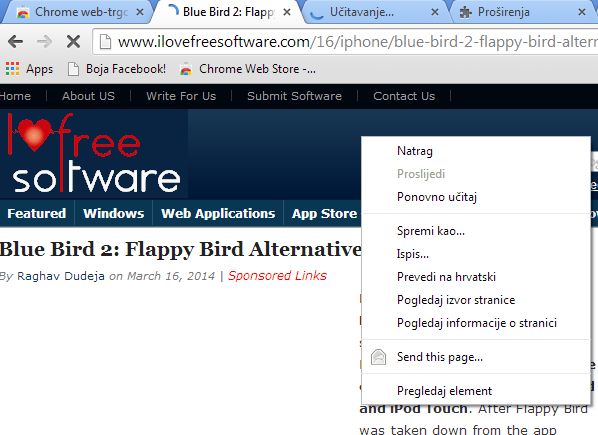Image resolution: width=598 pixels, height=435 pixels.
Task: Click the browser back arrow button
Action: coord(15,42)
